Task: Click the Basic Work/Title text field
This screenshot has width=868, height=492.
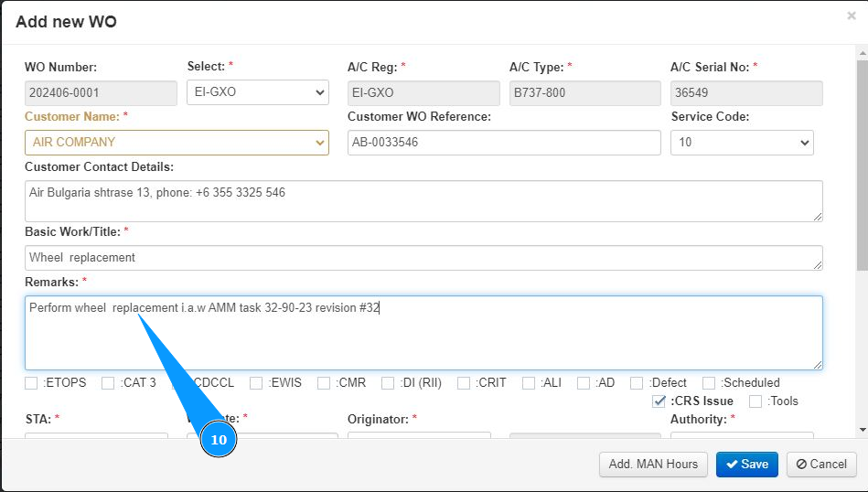Action: 423,258
